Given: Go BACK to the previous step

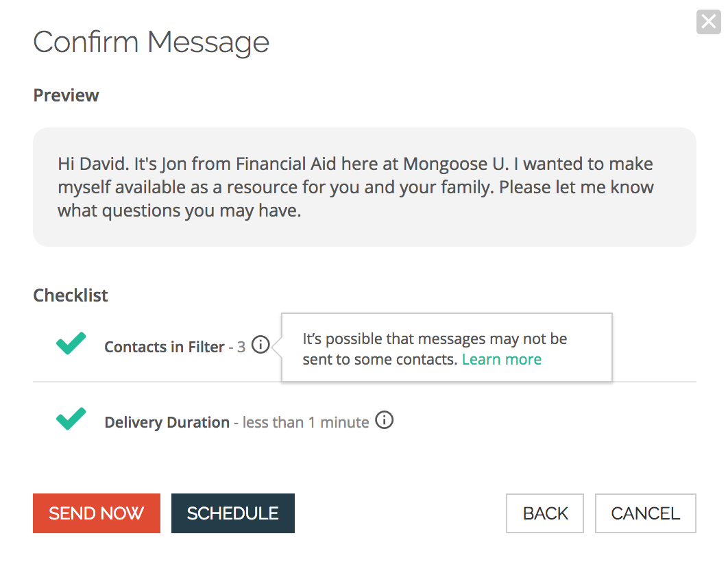Looking at the screenshot, I should [545, 513].
